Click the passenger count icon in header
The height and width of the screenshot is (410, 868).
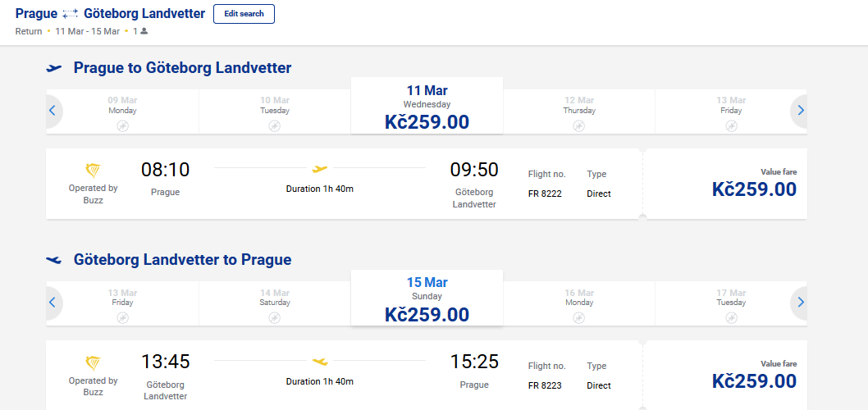pos(144,31)
